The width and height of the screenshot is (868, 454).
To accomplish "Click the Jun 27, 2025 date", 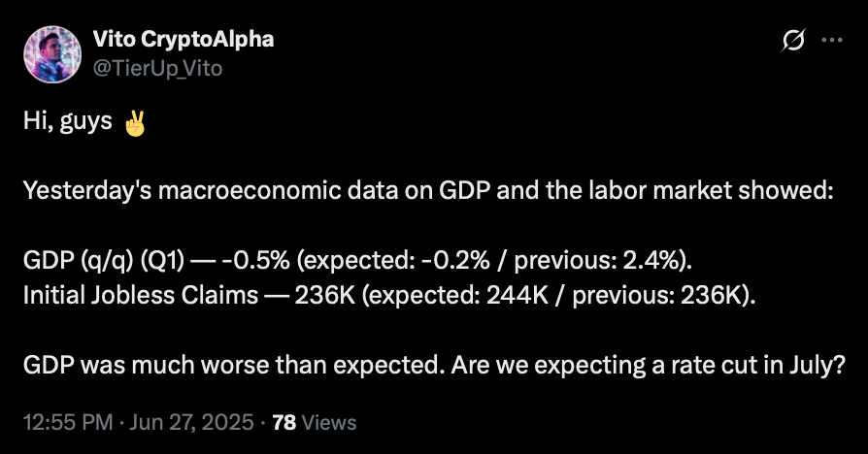I will (x=191, y=423).
